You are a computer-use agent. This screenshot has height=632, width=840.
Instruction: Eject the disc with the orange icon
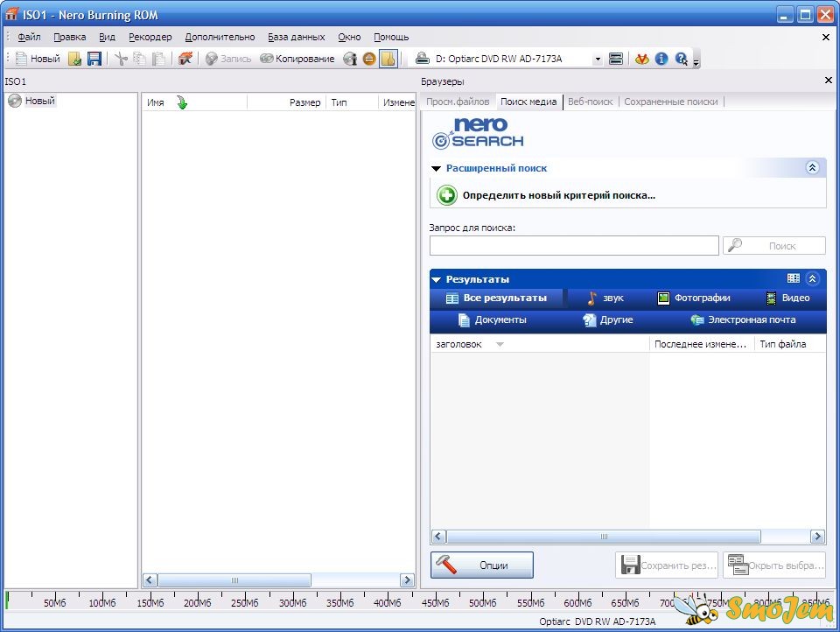[369, 59]
